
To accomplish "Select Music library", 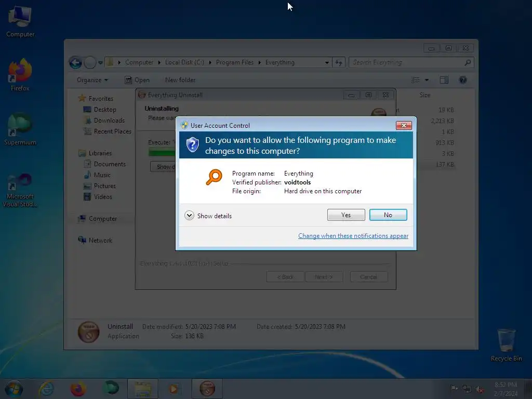I will coord(102,175).
